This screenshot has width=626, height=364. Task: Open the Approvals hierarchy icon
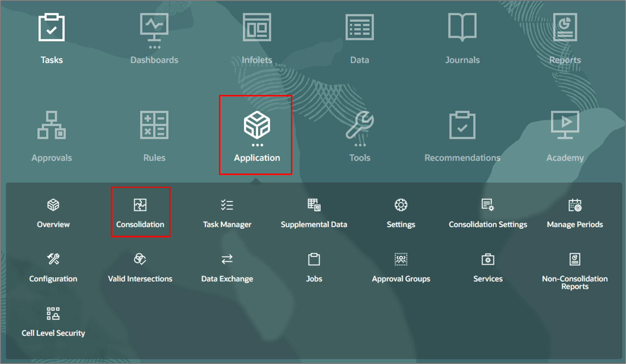(x=51, y=125)
